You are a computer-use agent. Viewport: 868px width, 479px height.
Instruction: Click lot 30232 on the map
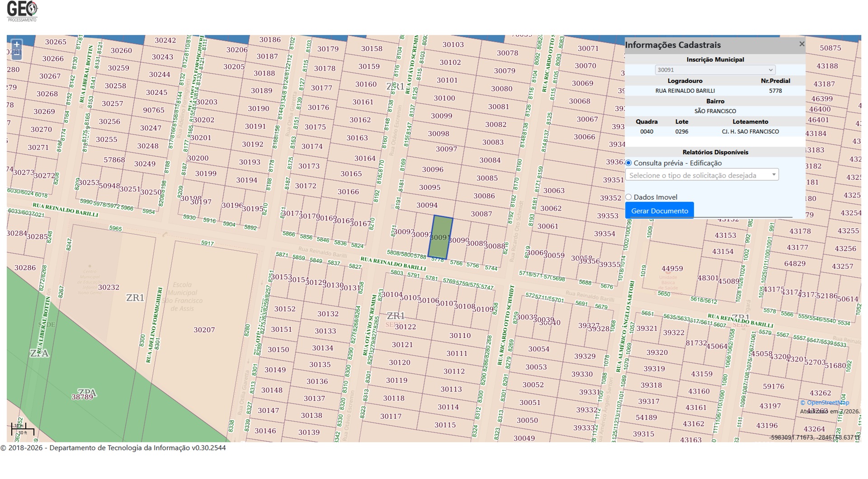108,287
